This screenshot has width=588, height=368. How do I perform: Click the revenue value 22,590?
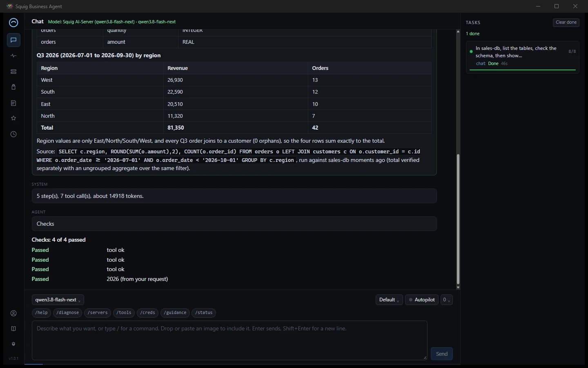(x=175, y=92)
